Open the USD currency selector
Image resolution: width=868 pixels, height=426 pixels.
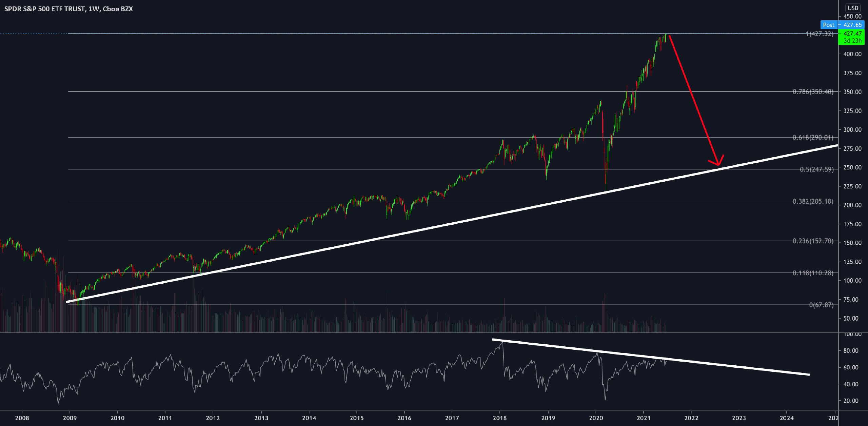[x=853, y=8]
